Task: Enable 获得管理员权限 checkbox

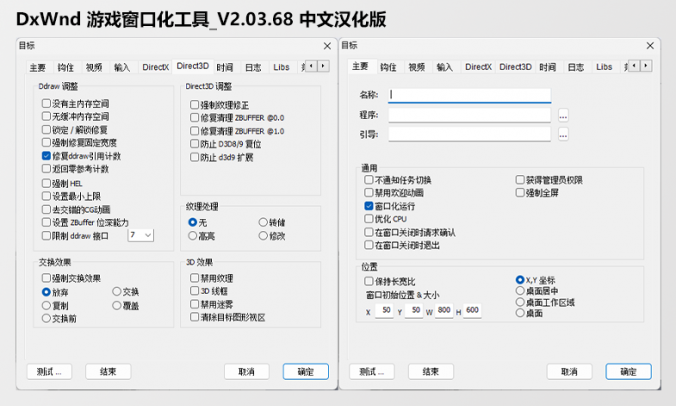Action: click(520, 180)
